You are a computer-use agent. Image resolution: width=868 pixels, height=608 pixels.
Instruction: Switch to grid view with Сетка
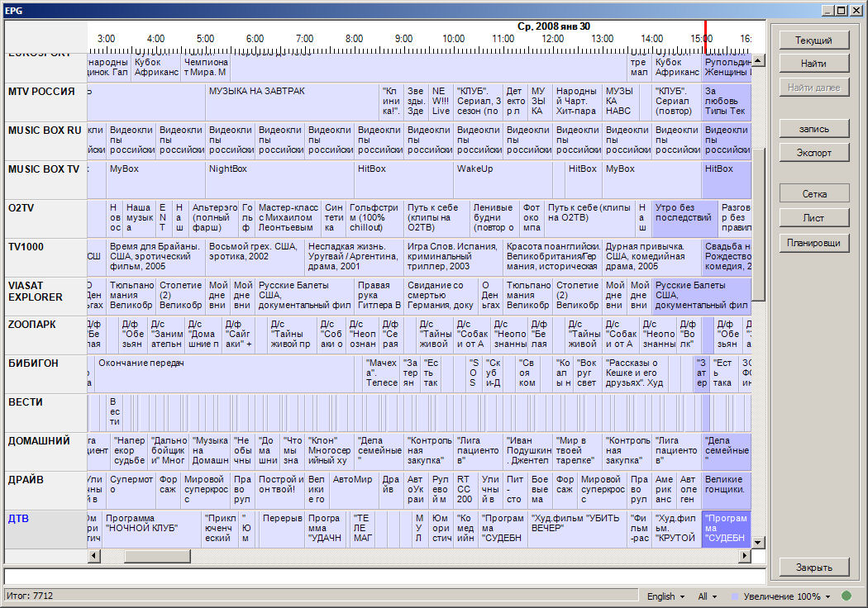(x=813, y=193)
